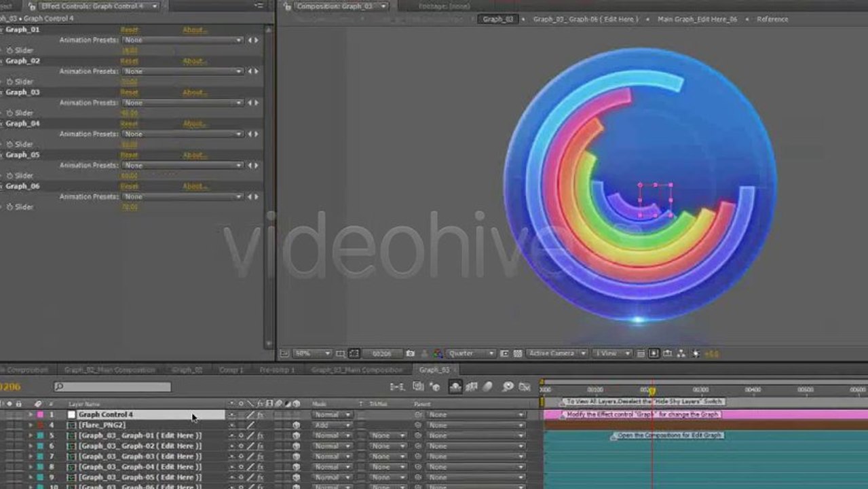
Task: Click the snapshot camera icon in viewer
Action: (409, 353)
